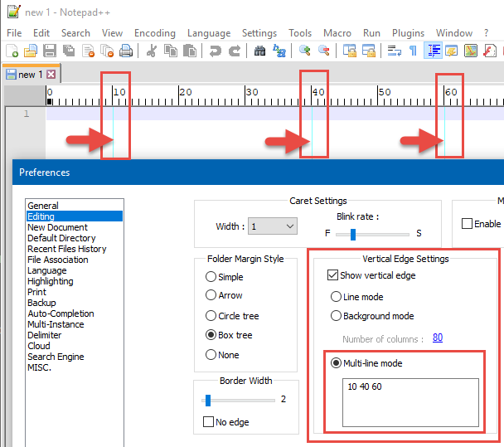This screenshot has width=504, height=447.
Task: Select None folder margin style
Action: 211,355
